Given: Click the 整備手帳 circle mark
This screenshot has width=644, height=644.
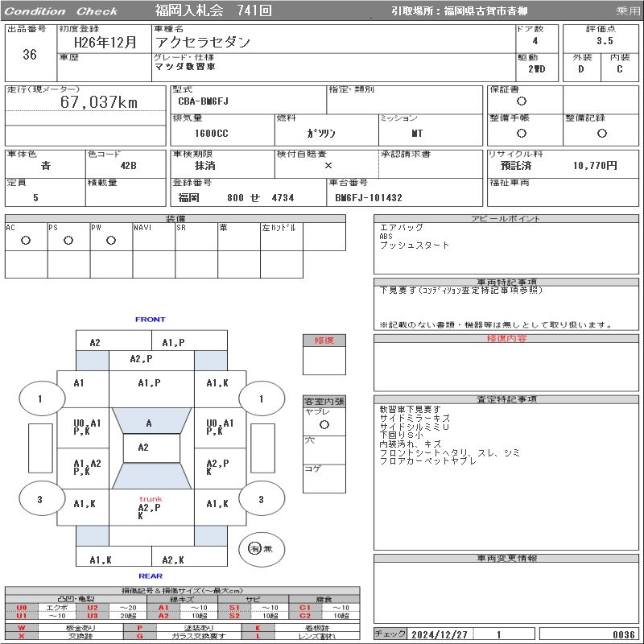Looking at the screenshot, I should click(521, 133).
